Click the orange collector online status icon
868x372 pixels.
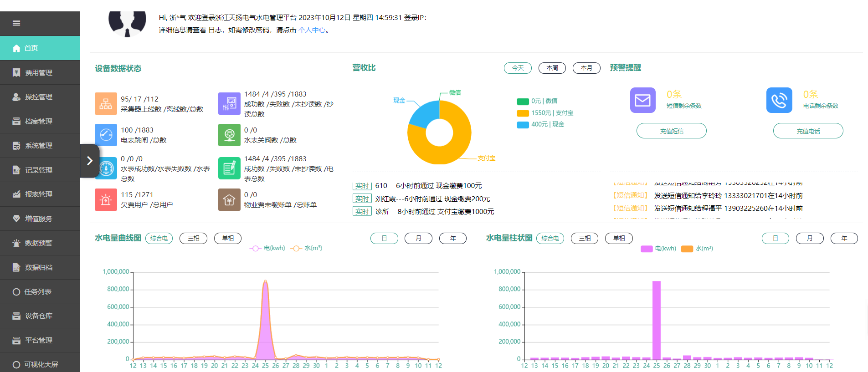[x=106, y=103]
